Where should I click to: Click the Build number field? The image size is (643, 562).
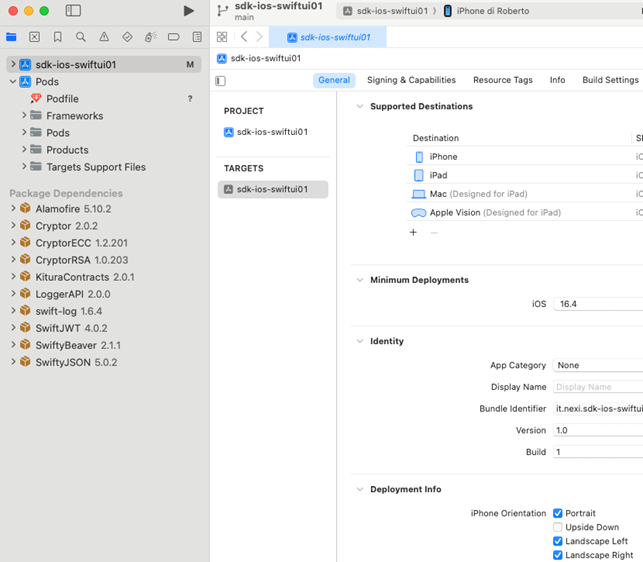tap(598, 452)
